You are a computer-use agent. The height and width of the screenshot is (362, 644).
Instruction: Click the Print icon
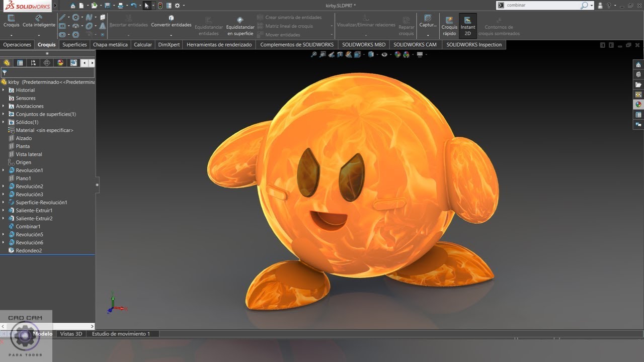point(120,6)
